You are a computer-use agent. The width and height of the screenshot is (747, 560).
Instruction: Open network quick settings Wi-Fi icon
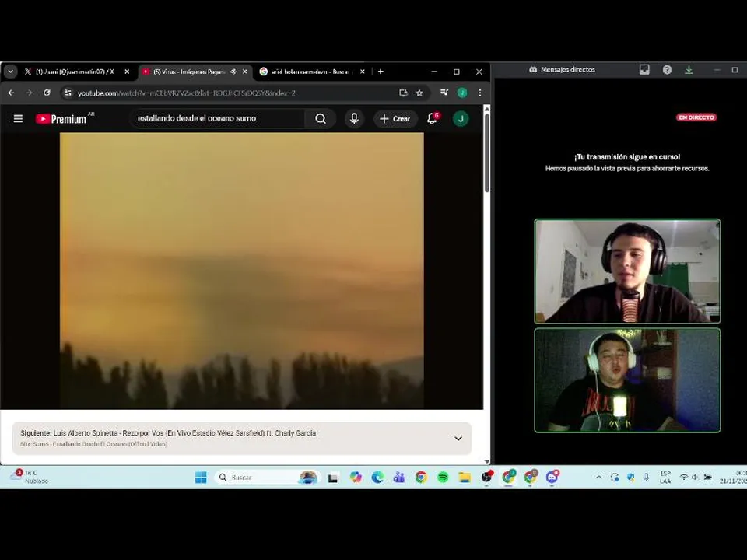point(684,477)
